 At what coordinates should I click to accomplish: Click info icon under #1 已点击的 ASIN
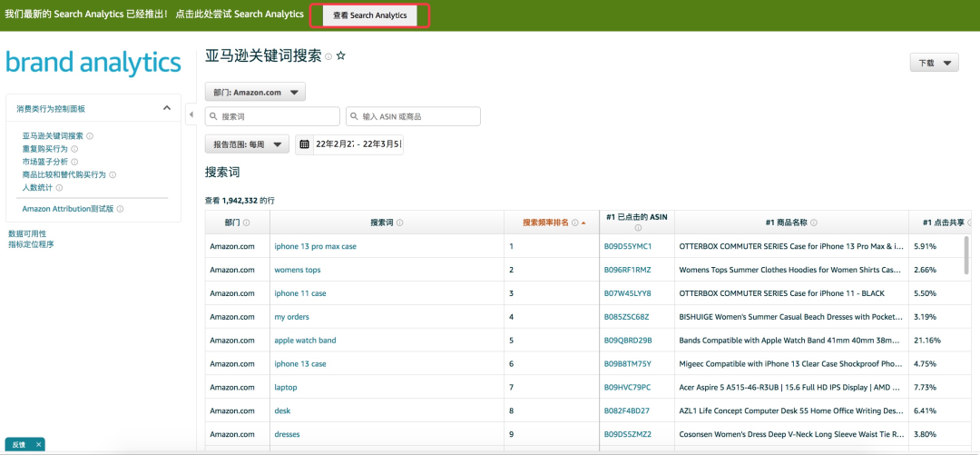637,229
